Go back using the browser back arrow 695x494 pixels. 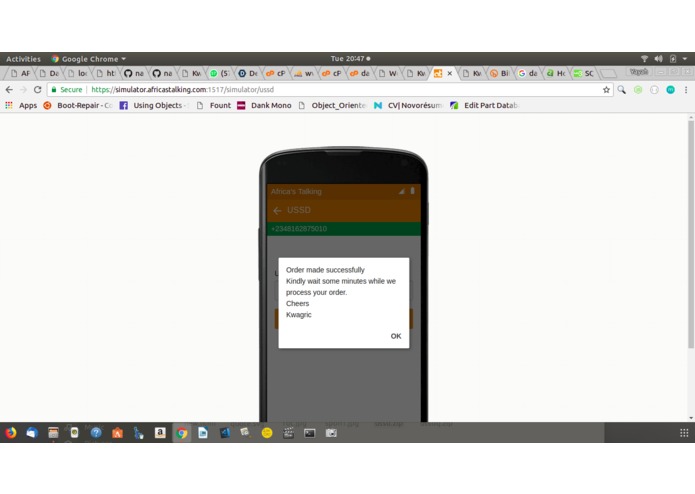point(9,89)
